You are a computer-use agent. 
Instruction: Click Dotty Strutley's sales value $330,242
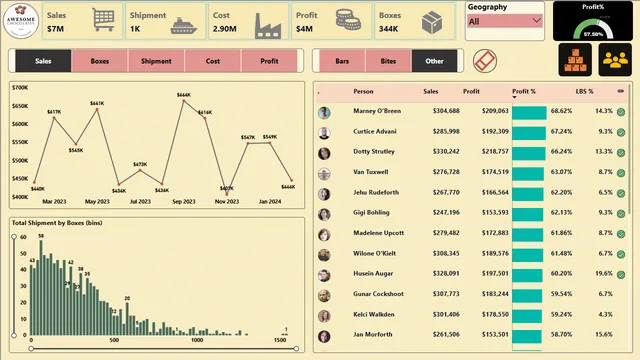coord(446,151)
